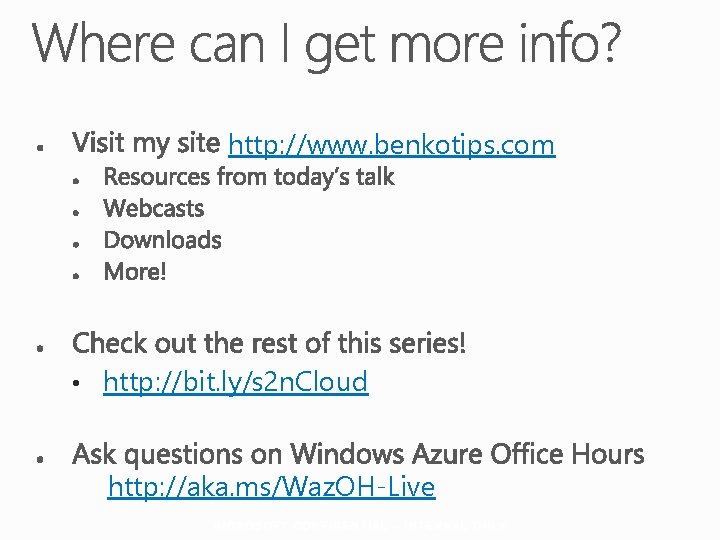Open the benkotips.com website link
720x540 pixels.
click(391, 146)
